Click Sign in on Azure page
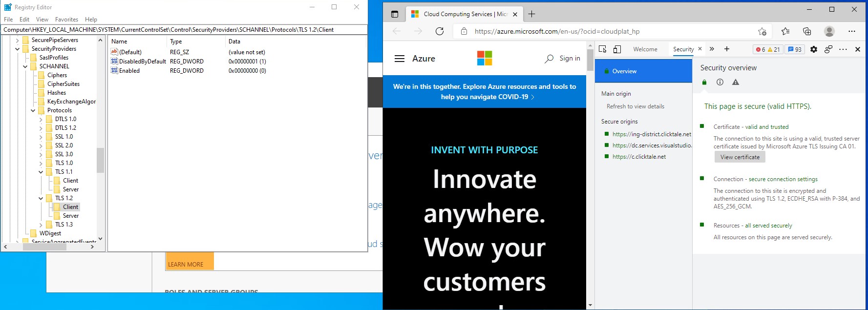 point(570,58)
